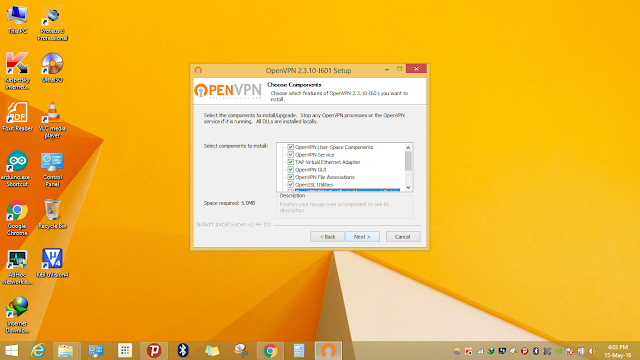Toggle the OpenVPN GUI checkbox
The image size is (640, 360).
(291, 169)
